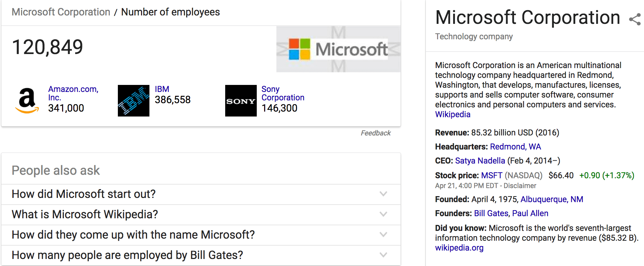Click the MSFT stock ticker link
The image size is (644, 266).
491,175
